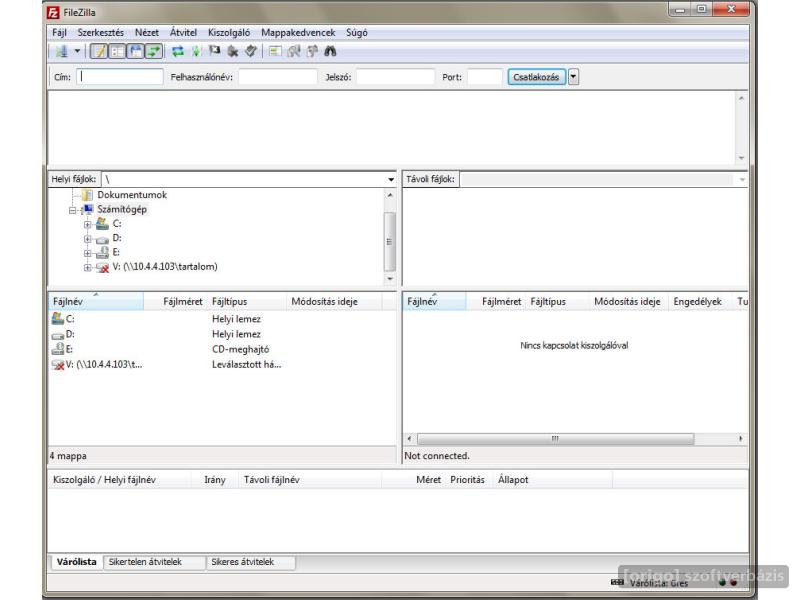800x600 pixels.
Task: Open the Helyi fájlok path dropdown
Action: pyautogui.click(x=391, y=180)
